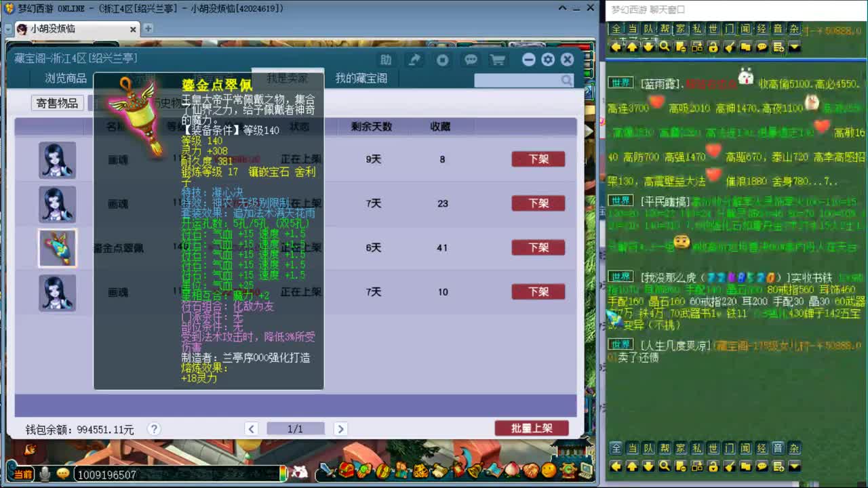Select the 鎏金点翠佩 item thumbnail
The image size is (868, 488).
[x=57, y=248]
